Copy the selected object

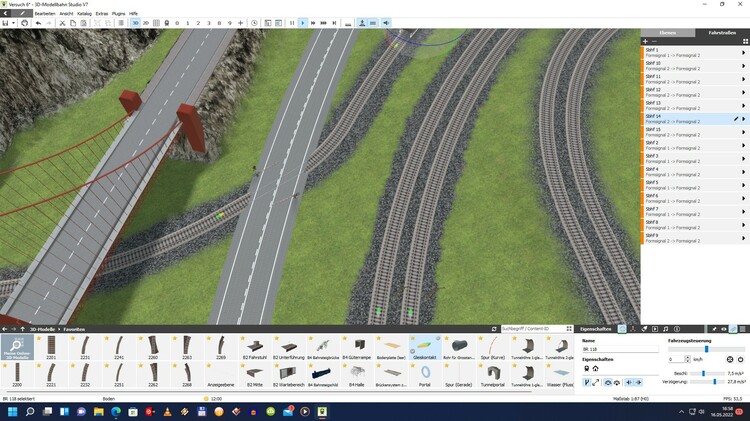[73, 23]
